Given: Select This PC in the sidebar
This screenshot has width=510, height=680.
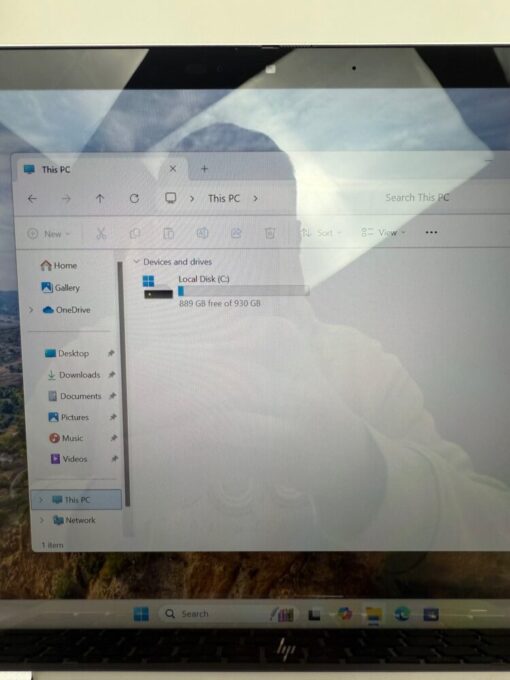Looking at the screenshot, I should 76,500.
